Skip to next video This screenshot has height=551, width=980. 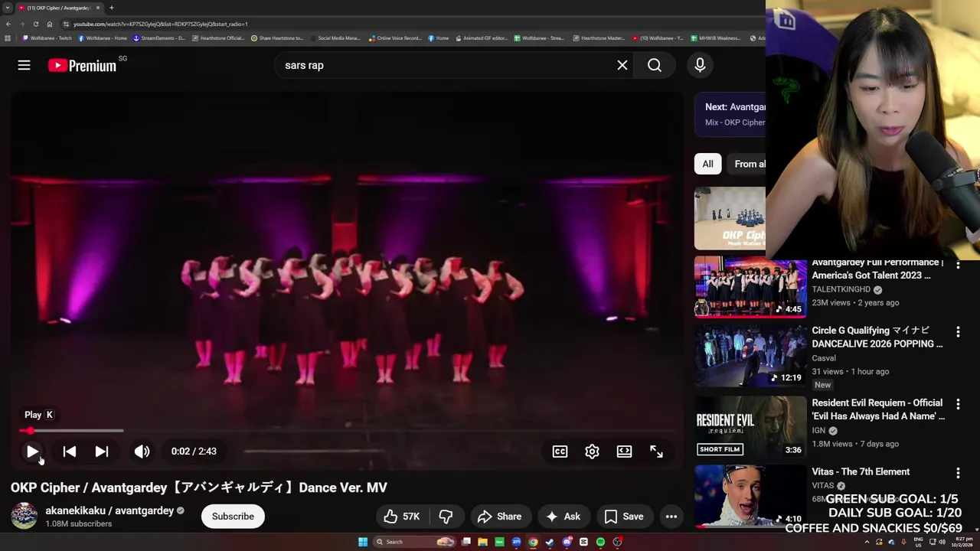101,452
